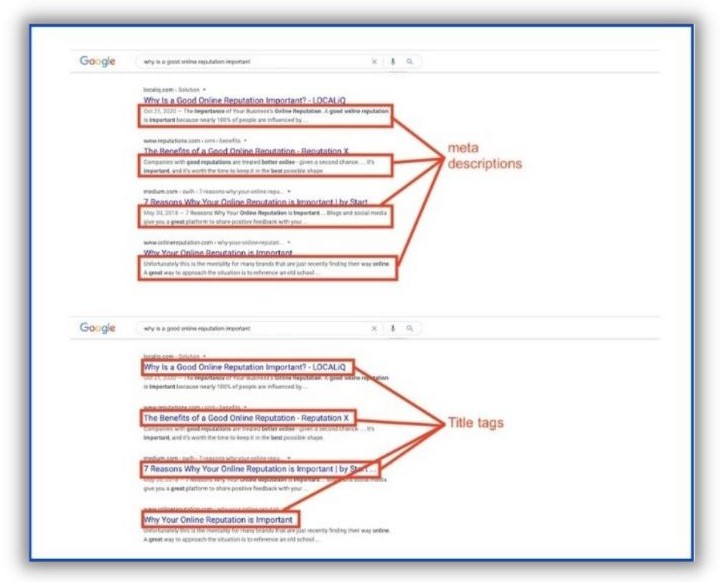Screen dimensions: 721x582
Task: Clear the search query in the meta descriptions example
Action: (x=374, y=61)
